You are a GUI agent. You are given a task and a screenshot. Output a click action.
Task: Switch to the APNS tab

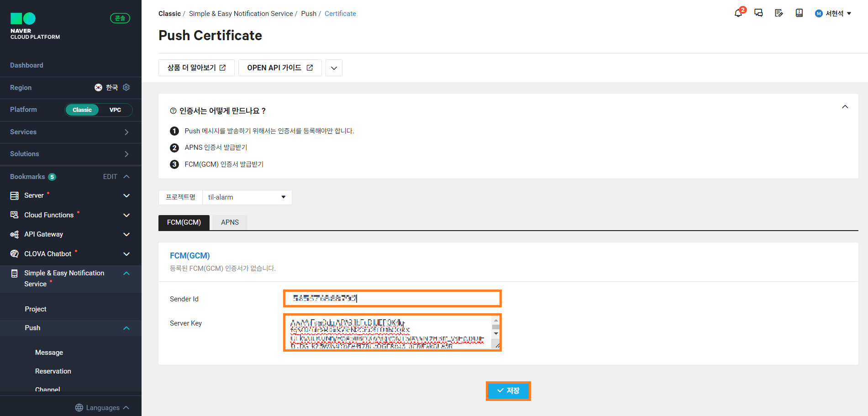230,222
